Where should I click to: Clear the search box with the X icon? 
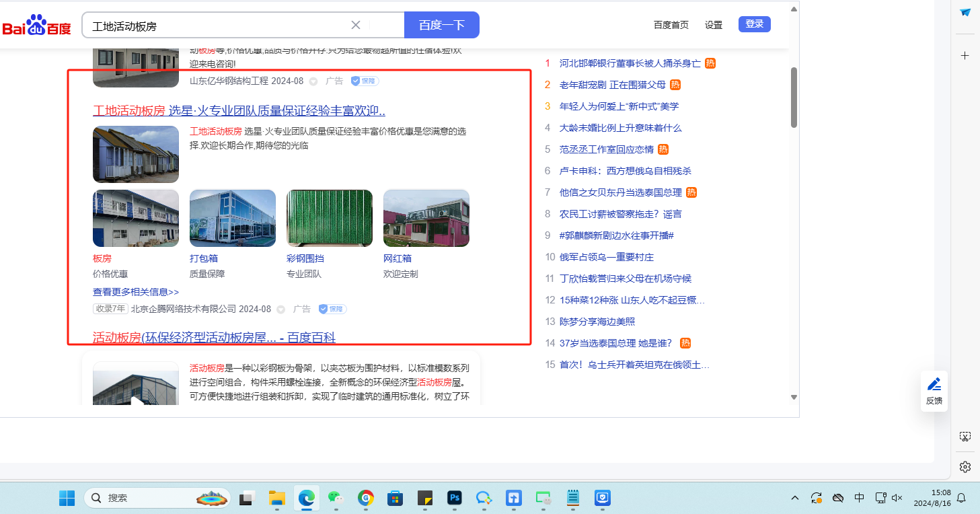356,25
